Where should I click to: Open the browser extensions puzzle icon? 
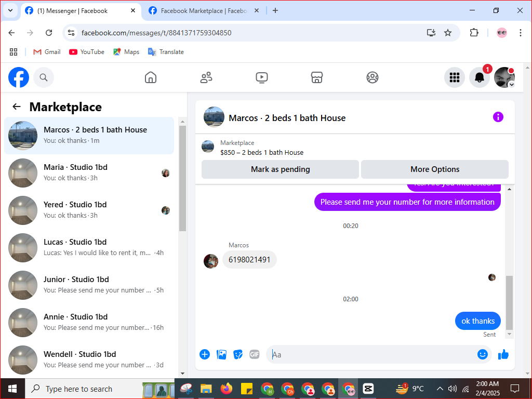(x=474, y=33)
